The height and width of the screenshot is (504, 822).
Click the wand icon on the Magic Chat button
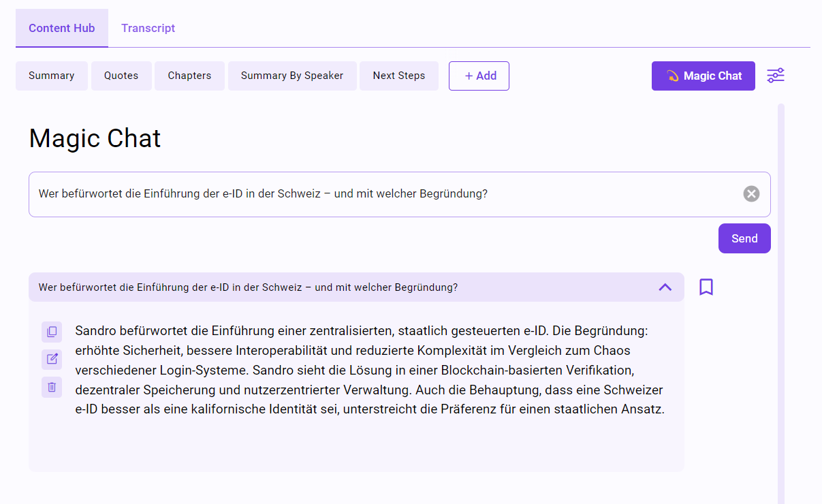click(674, 76)
